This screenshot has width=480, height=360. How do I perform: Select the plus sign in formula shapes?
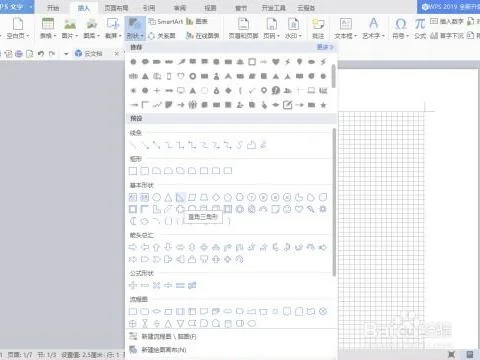[x=133, y=285]
